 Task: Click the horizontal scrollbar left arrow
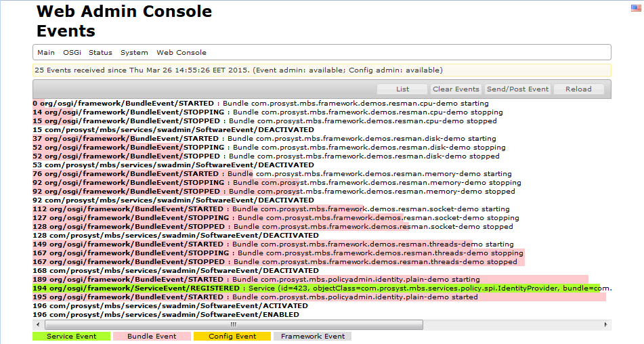pos(37,324)
